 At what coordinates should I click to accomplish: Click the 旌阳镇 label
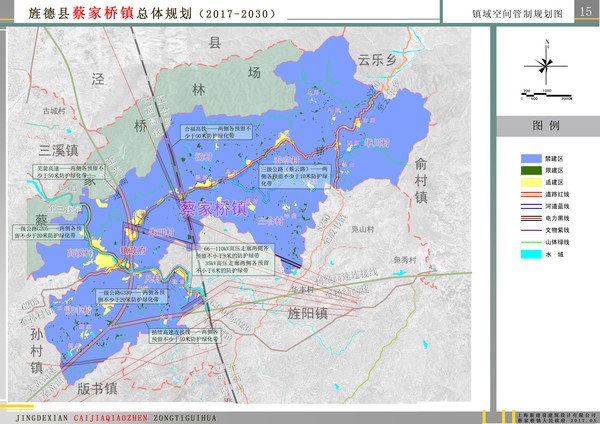coord(307,313)
